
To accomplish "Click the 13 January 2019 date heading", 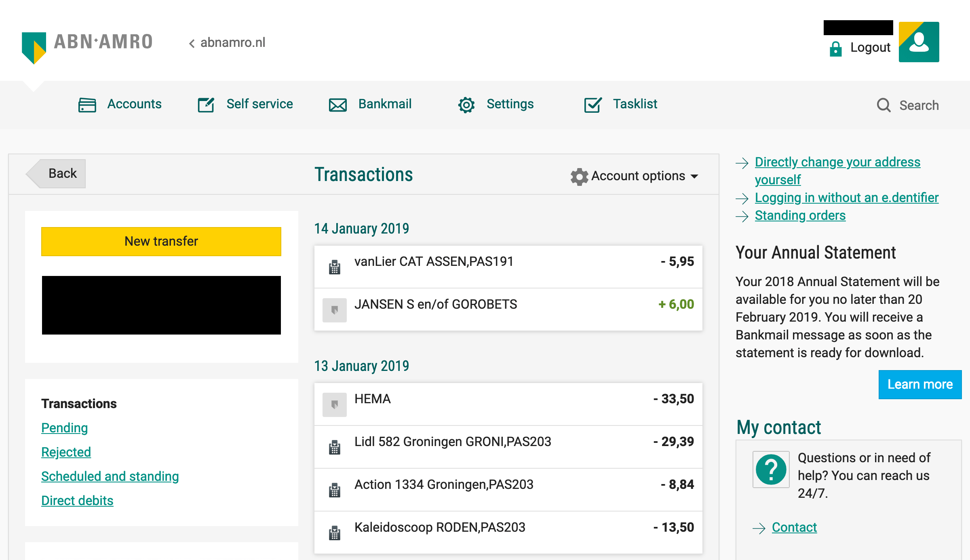I will coord(362,366).
